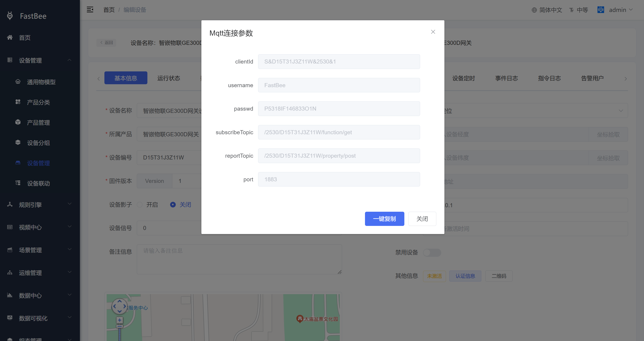Screen dimensions: 644x341
Task: Switch to the 基本信息 tab
Action: (x=126, y=78)
